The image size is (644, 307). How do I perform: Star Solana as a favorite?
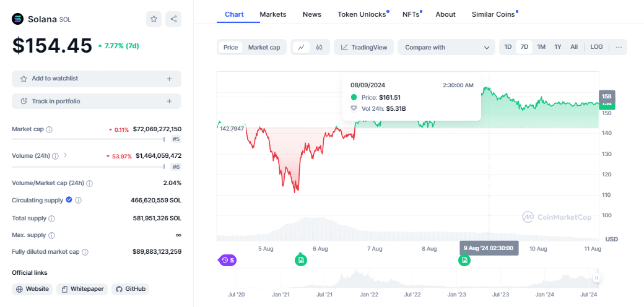154,19
